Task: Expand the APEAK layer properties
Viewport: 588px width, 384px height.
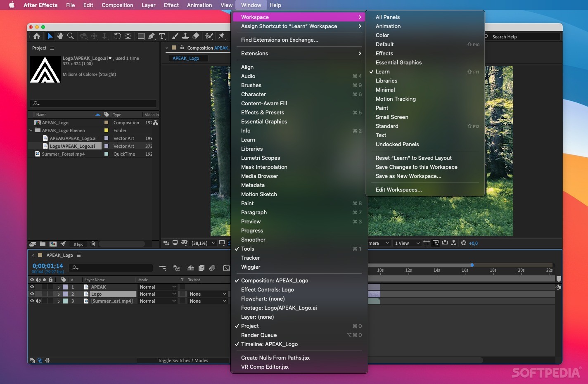Action: coord(59,287)
